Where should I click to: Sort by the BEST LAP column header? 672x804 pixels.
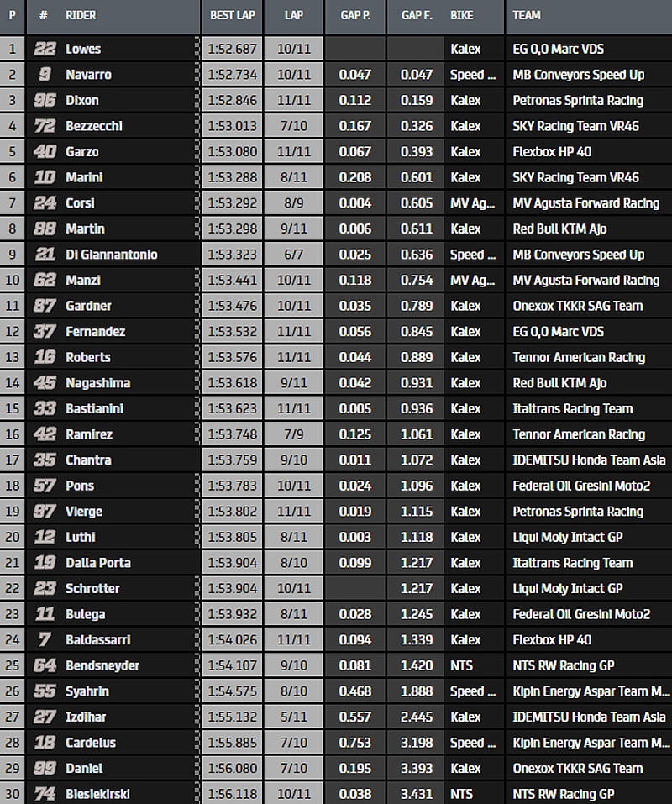click(x=233, y=15)
